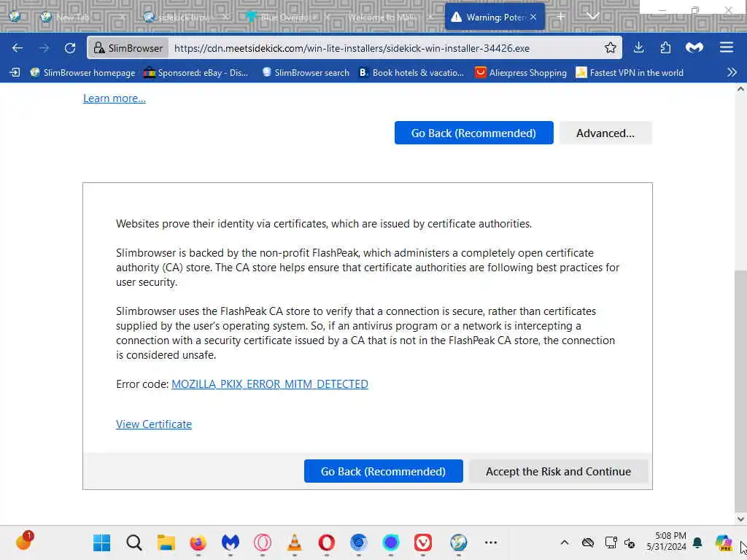Open the Copilot preview taskbar icon
The height and width of the screenshot is (560, 747).
pyautogui.click(x=723, y=542)
